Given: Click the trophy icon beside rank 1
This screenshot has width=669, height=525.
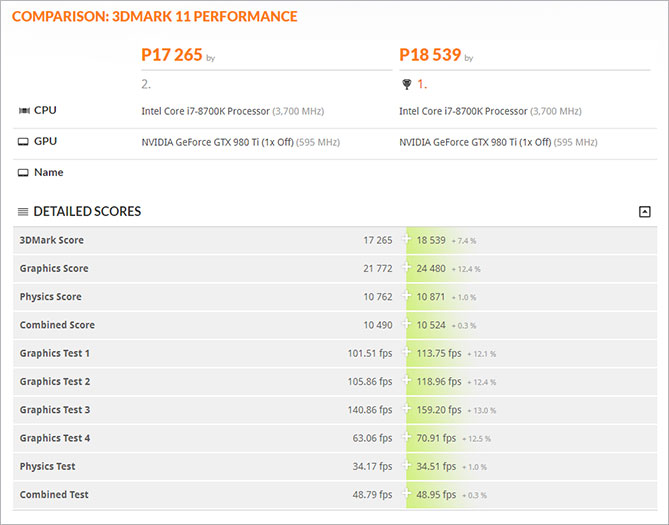Looking at the screenshot, I should pos(407,85).
